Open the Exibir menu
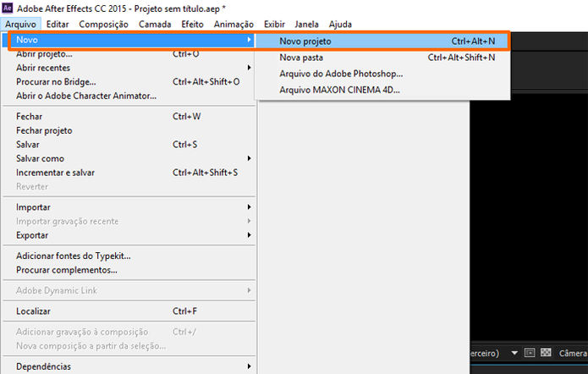588x374 pixels. (274, 25)
